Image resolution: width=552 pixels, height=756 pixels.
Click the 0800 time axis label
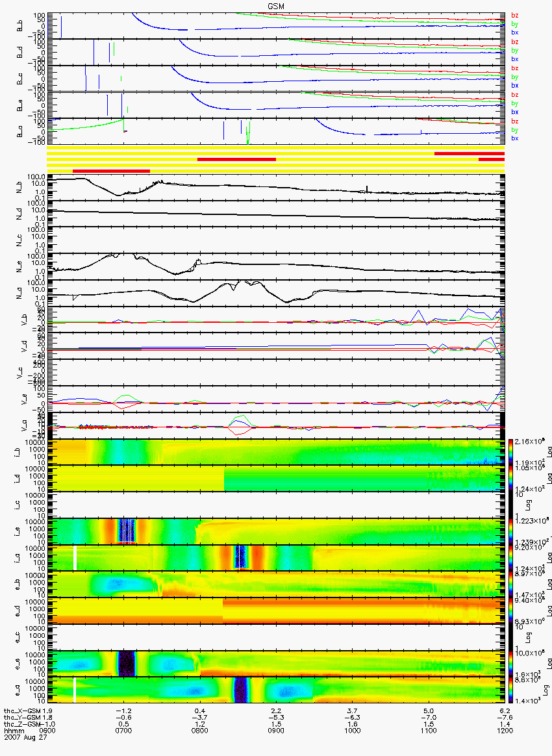tap(199, 731)
